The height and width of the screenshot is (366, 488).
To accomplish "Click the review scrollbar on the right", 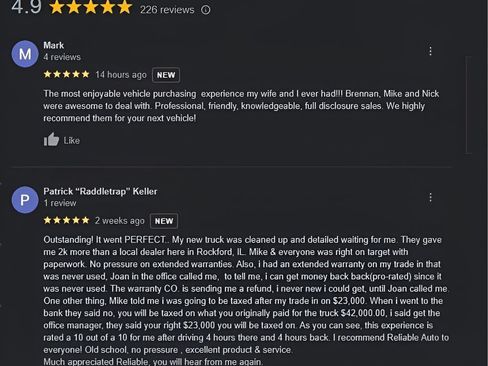I will 468,105.
